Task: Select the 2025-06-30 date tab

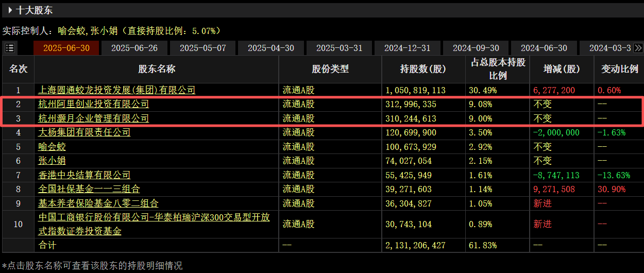Action: click(66, 48)
